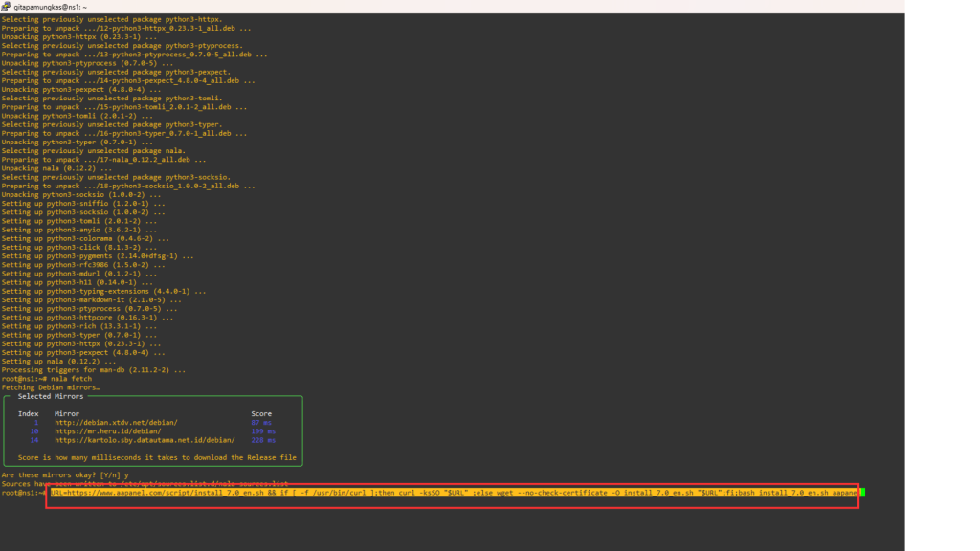980x551 pixels.
Task: Click the 'Are these mirrors okay?' prompt
Action: pos(59,474)
